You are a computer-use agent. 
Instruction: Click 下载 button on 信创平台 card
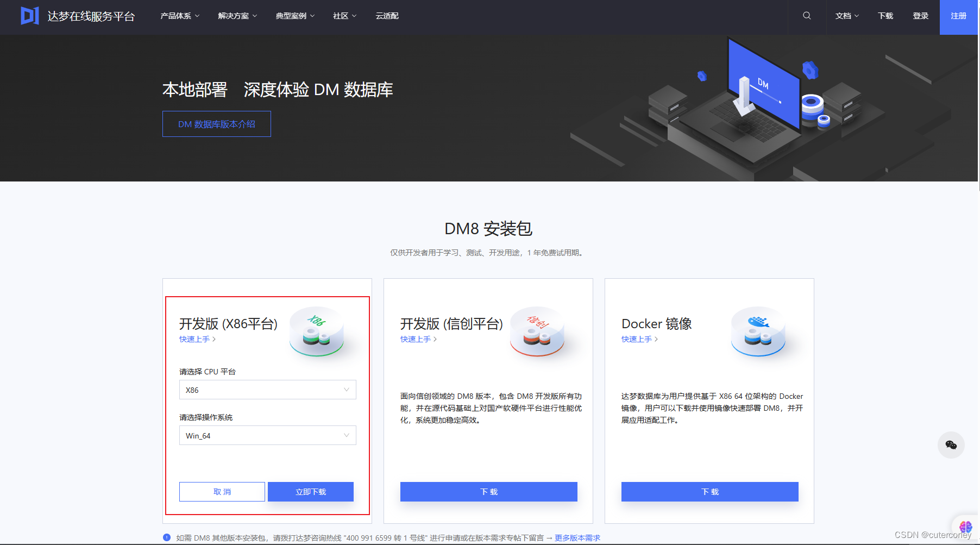pos(489,492)
